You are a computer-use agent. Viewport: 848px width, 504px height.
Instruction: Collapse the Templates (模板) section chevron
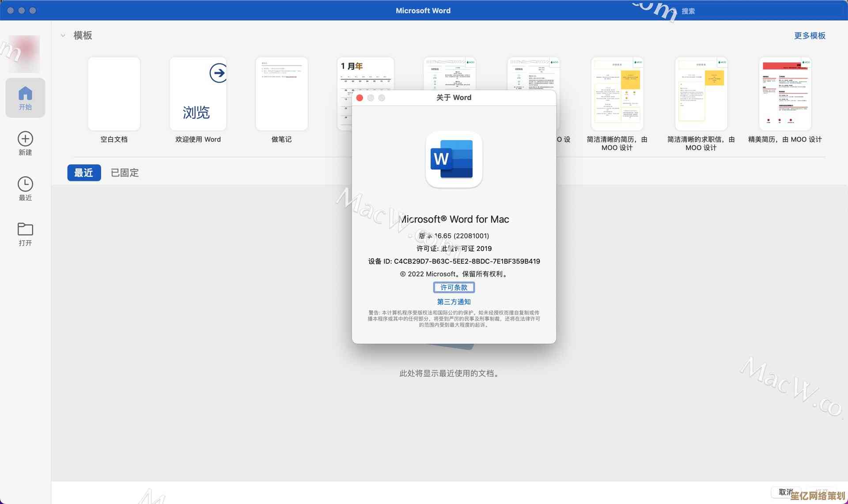63,35
